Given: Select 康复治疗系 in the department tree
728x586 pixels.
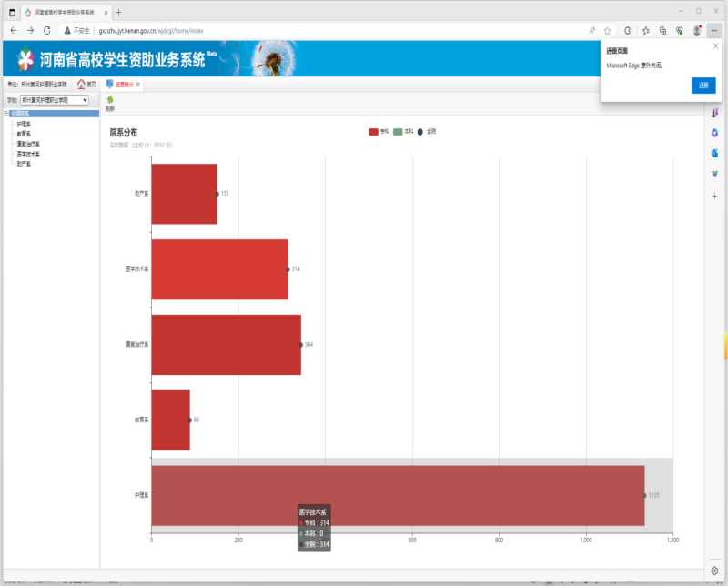Looking at the screenshot, I should coord(28,144).
